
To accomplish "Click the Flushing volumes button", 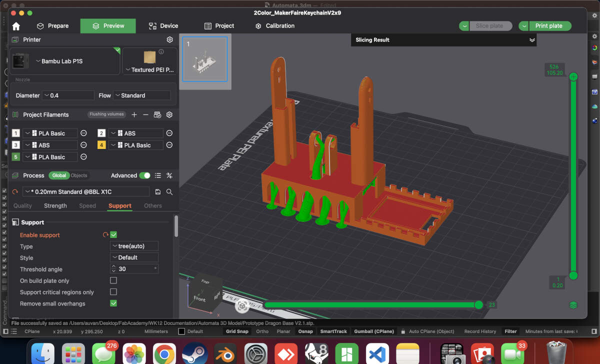I will point(107,114).
